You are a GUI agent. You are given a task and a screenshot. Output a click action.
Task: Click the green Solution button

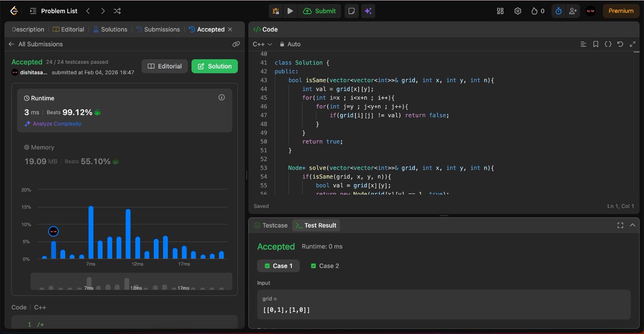click(x=215, y=66)
